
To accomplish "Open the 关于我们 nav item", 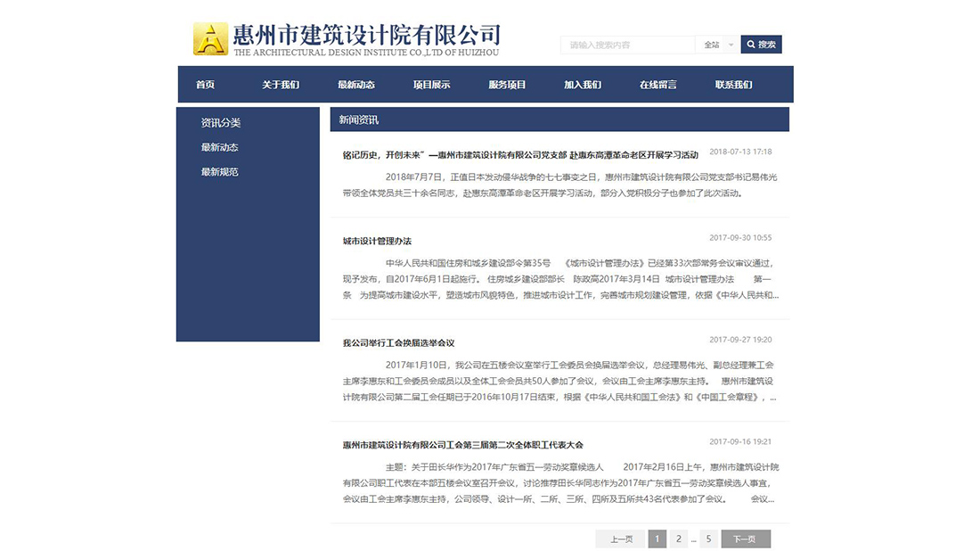I will [281, 85].
